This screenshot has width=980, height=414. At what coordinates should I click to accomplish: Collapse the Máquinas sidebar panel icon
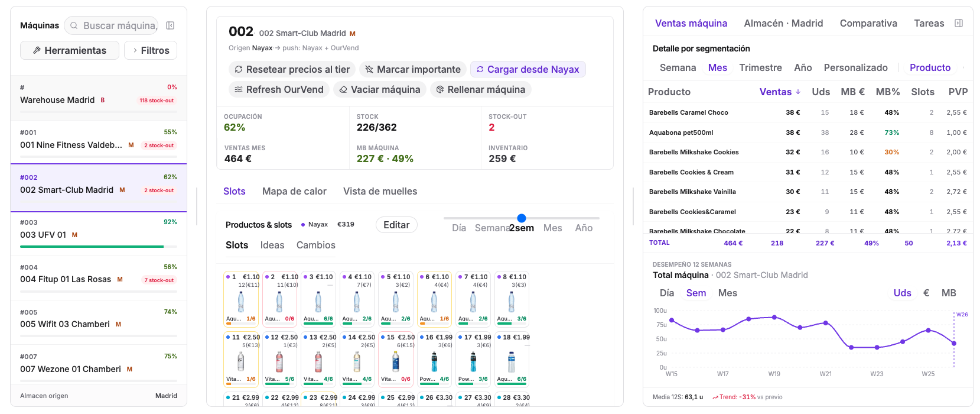pos(170,25)
